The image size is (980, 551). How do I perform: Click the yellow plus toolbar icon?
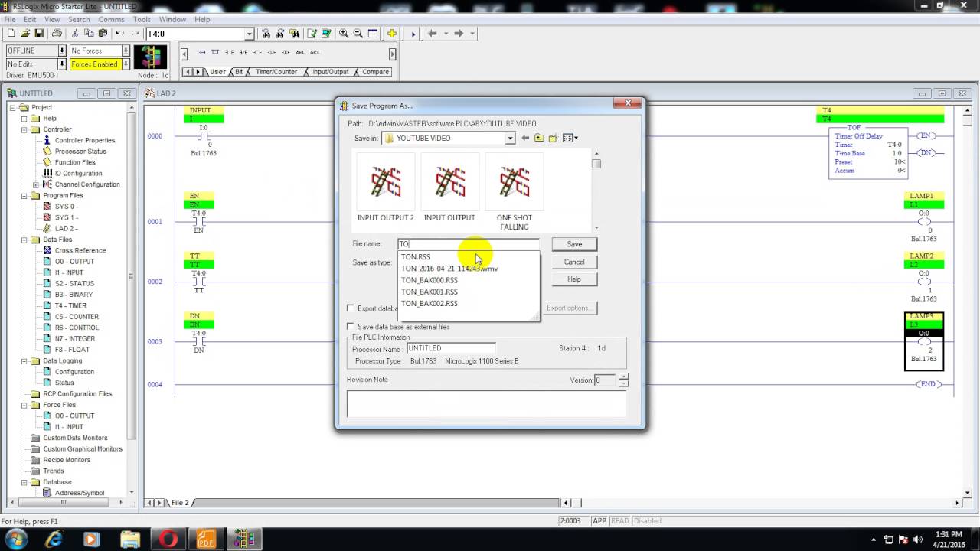[392, 34]
